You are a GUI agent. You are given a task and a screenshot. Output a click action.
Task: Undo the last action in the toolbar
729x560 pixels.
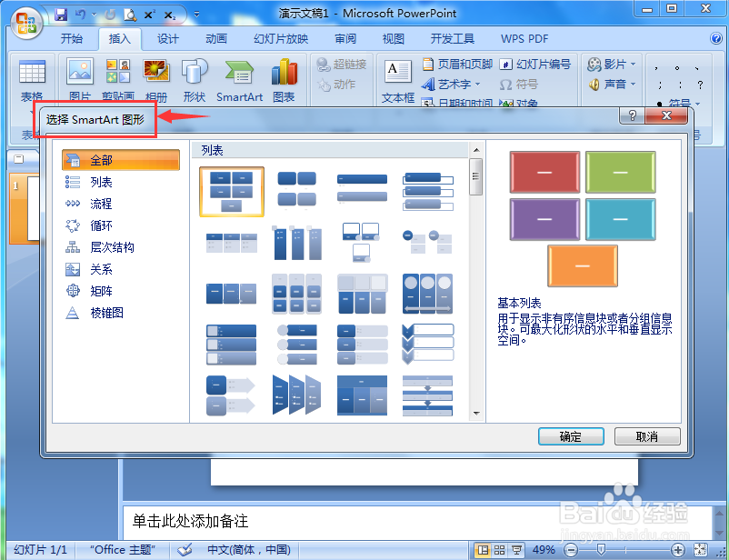(82, 15)
